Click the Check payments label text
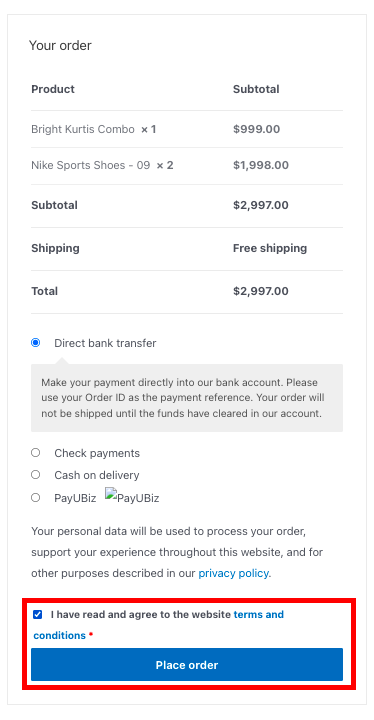The width and height of the screenshot is (374, 720). pos(97,453)
